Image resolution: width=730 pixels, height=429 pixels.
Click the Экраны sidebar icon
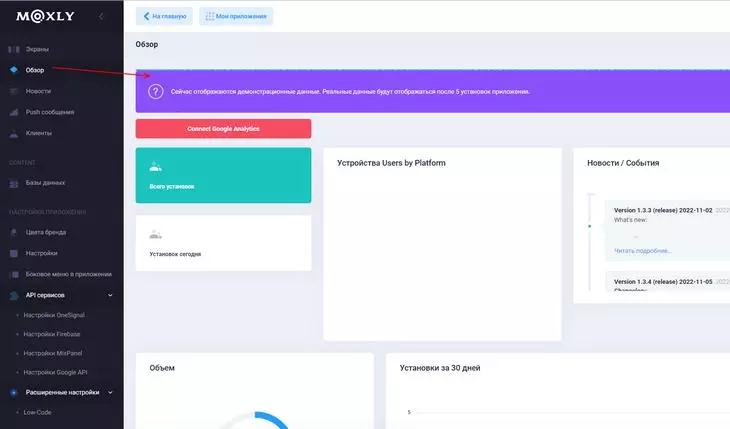point(14,49)
